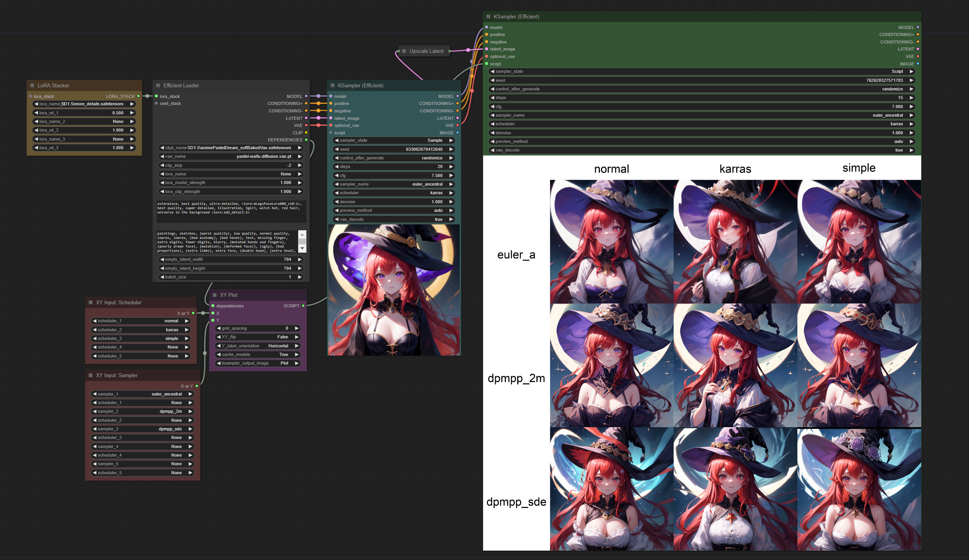
Task: Toggle cache_models True setting
Action: (258, 354)
